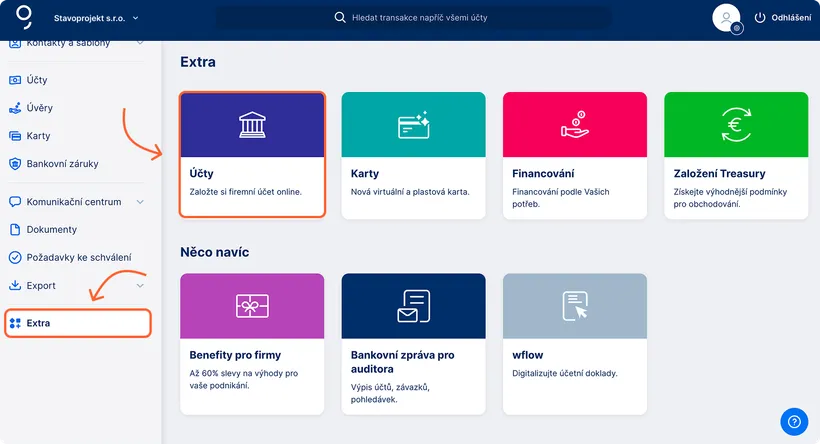
Task: Expand the Stavoprojekt s.r.o. company dropdown
Action: point(136,18)
